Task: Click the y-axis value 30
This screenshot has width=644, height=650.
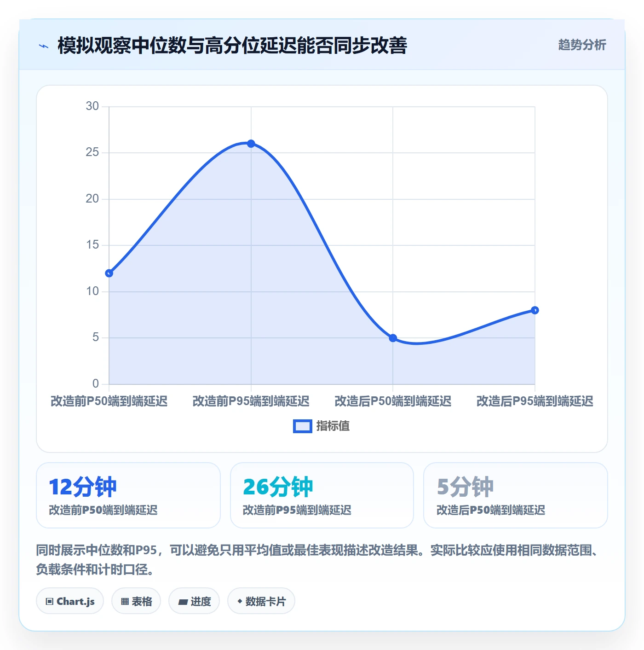Action: [92, 106]
